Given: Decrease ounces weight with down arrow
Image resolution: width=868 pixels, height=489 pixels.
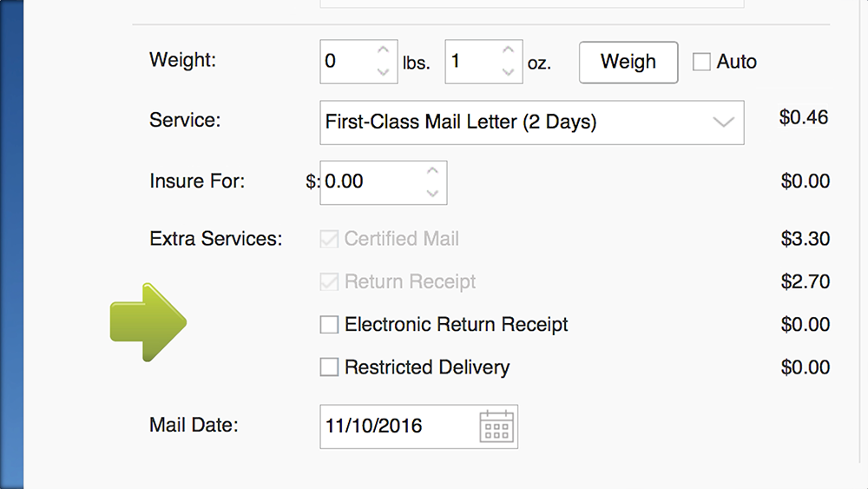Looking at the screenshot, I should [x=508, y=72].
